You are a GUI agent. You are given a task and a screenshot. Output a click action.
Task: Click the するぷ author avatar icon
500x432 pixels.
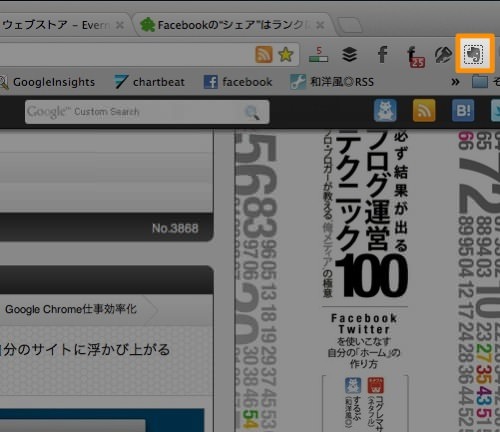[353, 386]
